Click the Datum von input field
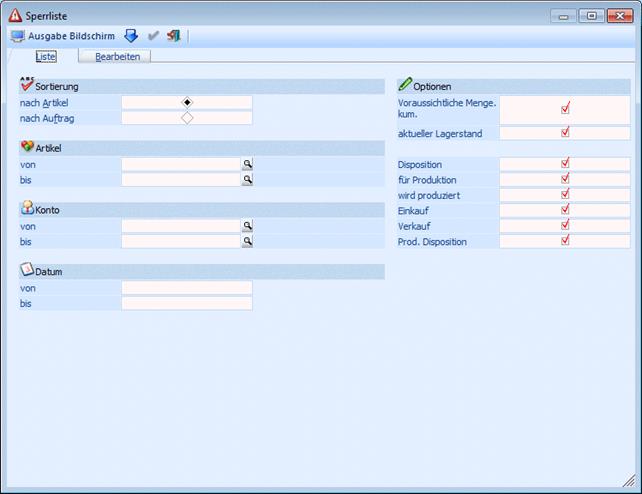 186,288
